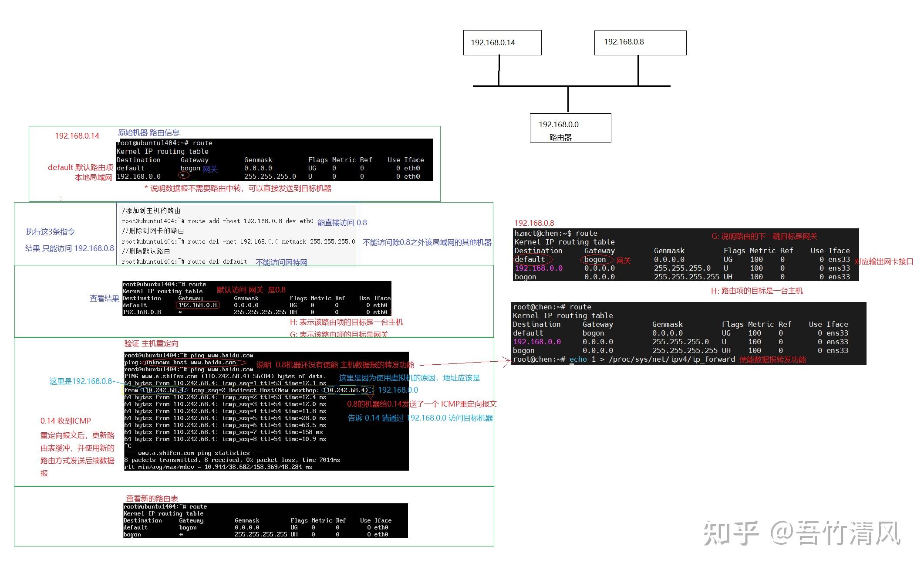Click the blue note 这里是192.168.0.8
Screen dimensions: 924x570
[x=81, y=381]
